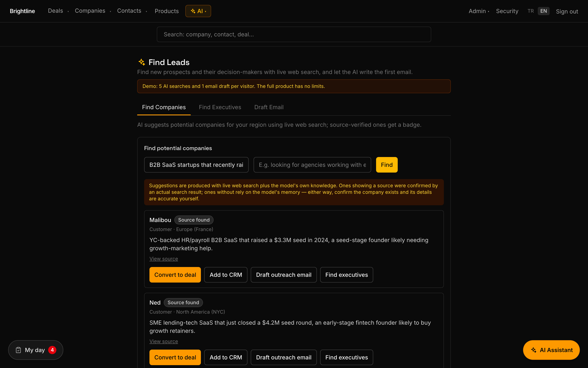Open the AI Assistant chat

click(551, 350)
